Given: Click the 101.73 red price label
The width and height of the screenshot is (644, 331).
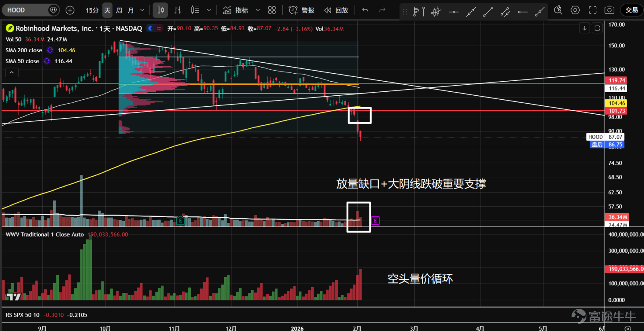Looking at the screenshot, I should point(617,111).
